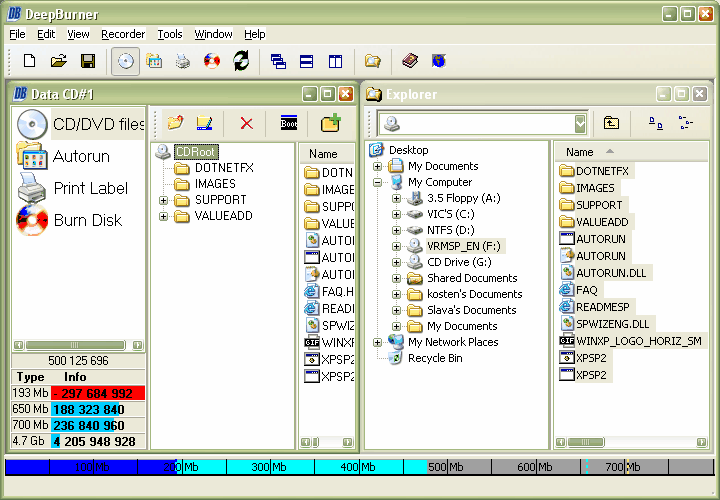Click the burn lifebuoy icon in main toolbar

[x=212, y=61]
